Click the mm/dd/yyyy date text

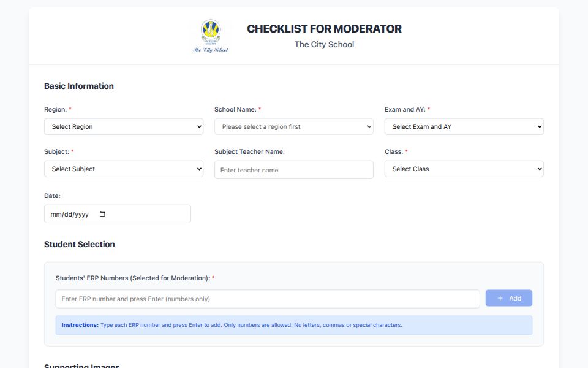[x=70, y=215]
